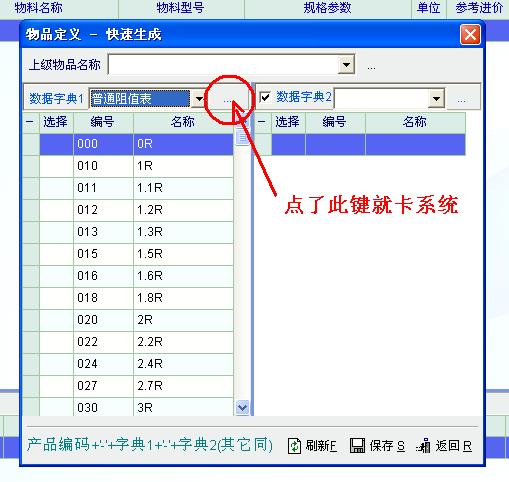The height and width of the screenshot is (482, 509).
Task: Tick the 选择 cell for row 020
Action: (56, 320)
